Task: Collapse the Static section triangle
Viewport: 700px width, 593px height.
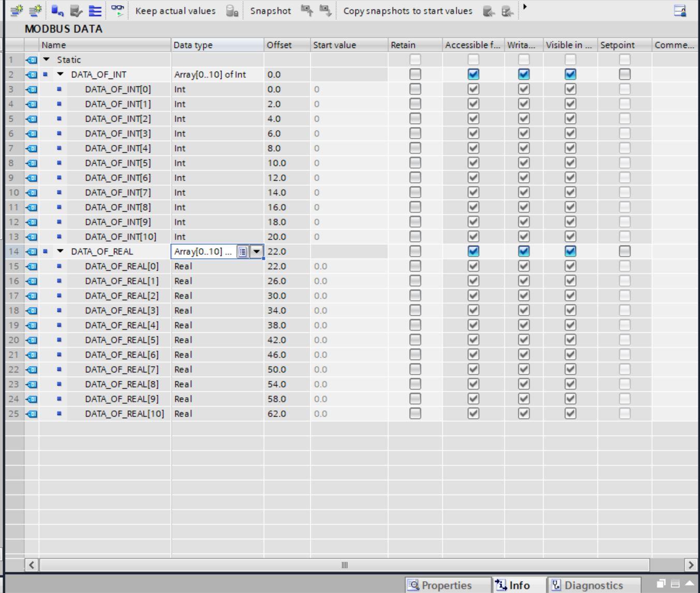Action: point(47,60)
